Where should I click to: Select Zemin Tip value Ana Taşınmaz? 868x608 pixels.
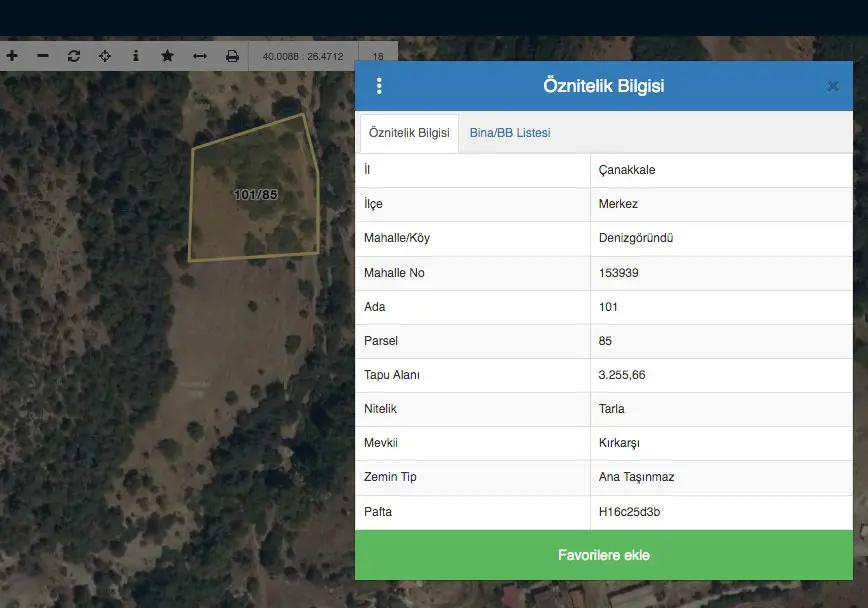click(636, 477)
